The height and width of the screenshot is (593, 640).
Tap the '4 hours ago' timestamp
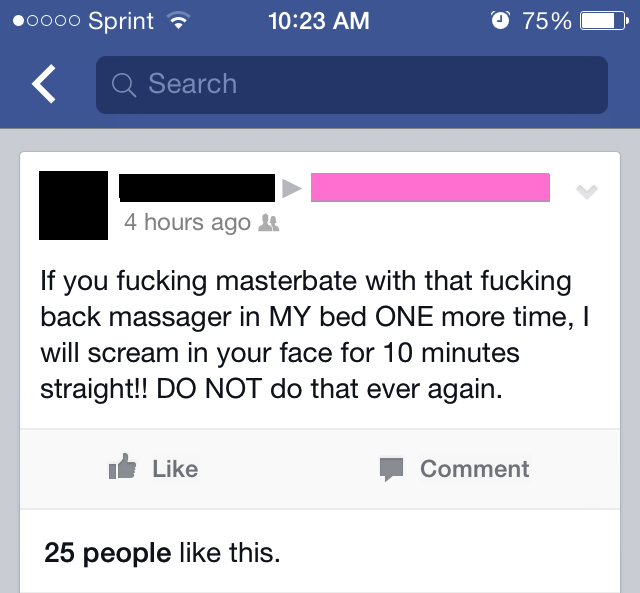pos(187,223)
